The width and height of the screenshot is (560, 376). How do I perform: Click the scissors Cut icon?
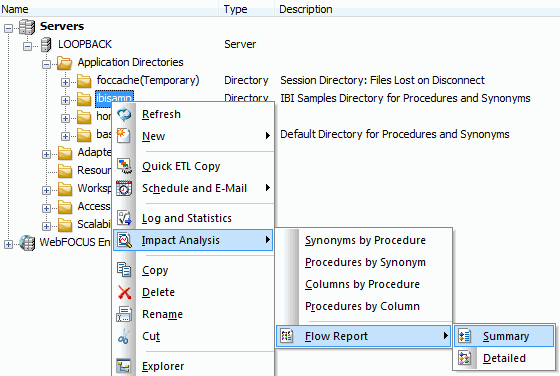[x=124, y=336]
